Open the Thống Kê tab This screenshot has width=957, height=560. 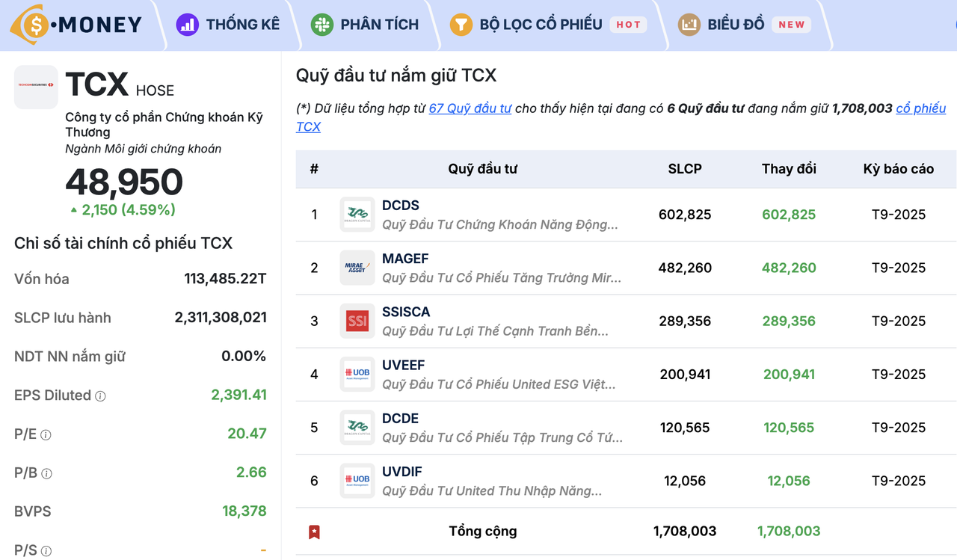228,25
